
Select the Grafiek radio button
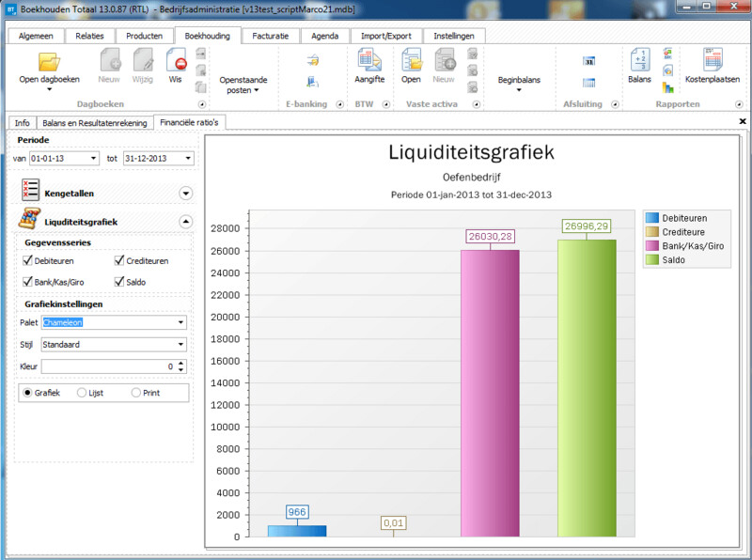coord(27,393)
